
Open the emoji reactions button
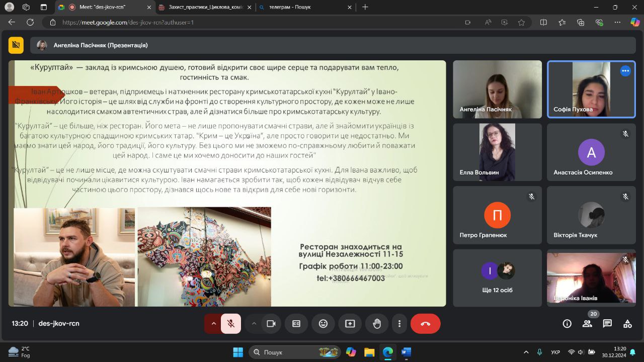323,324
